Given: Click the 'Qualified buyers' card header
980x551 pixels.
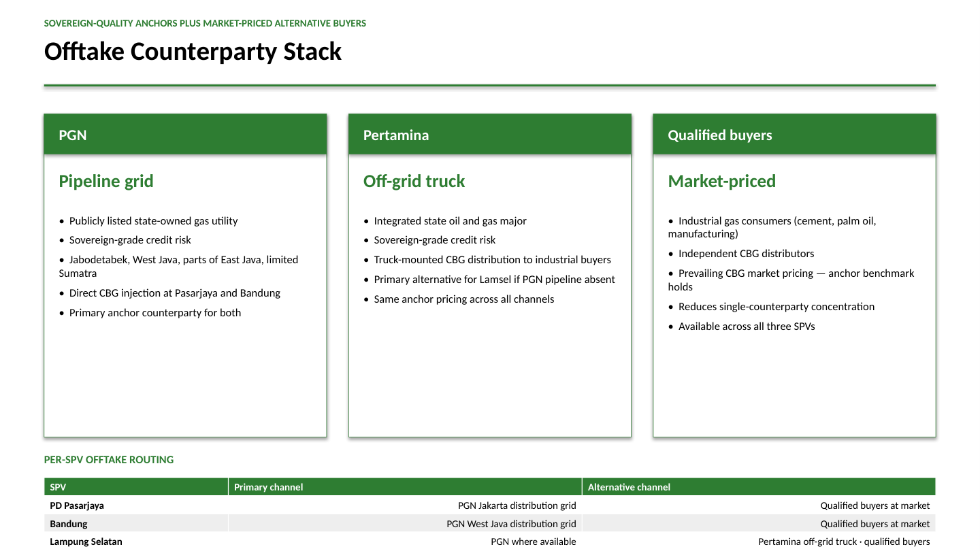Looking at the screenshot, I should (794, 135).
